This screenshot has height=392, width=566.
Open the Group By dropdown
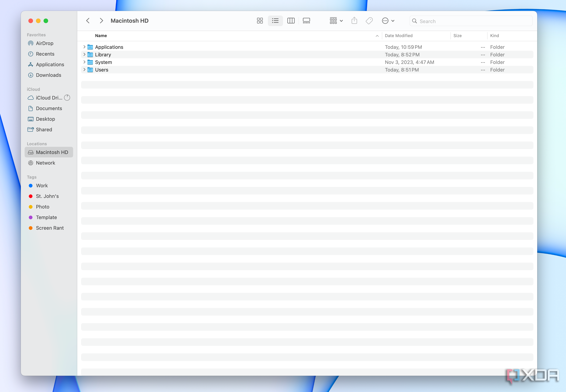(336, 21)
